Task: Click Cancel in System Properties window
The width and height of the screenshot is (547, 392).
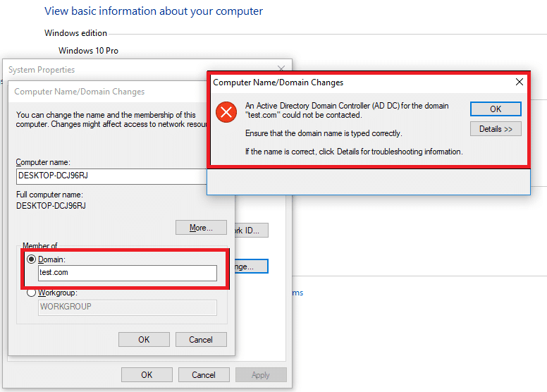Action: coord(204,374)
